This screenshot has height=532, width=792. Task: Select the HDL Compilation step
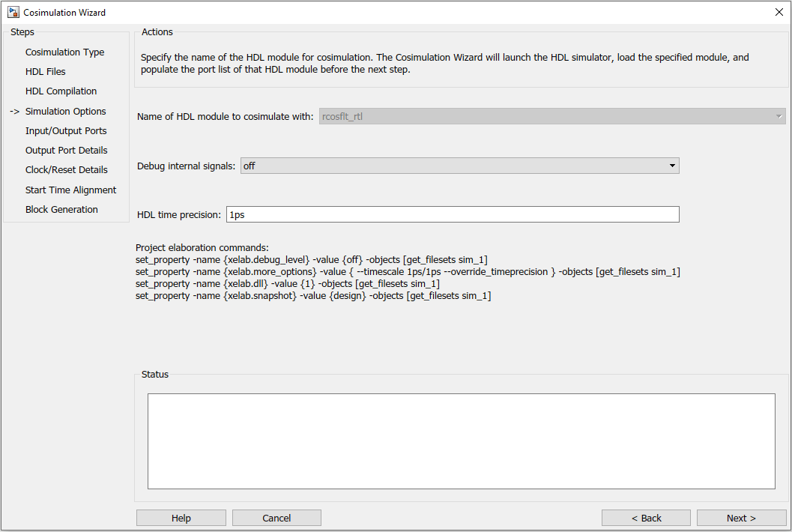point(61,91)
